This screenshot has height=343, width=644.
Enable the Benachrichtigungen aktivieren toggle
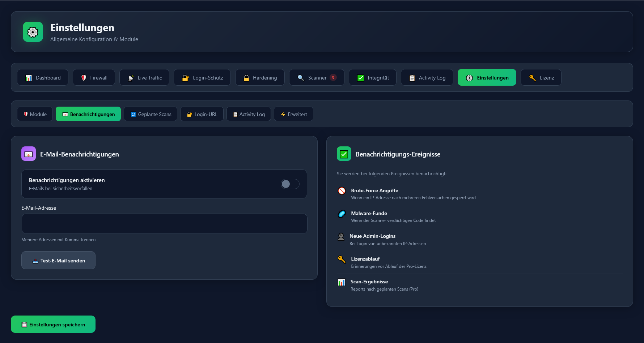(x=290, y=184)
